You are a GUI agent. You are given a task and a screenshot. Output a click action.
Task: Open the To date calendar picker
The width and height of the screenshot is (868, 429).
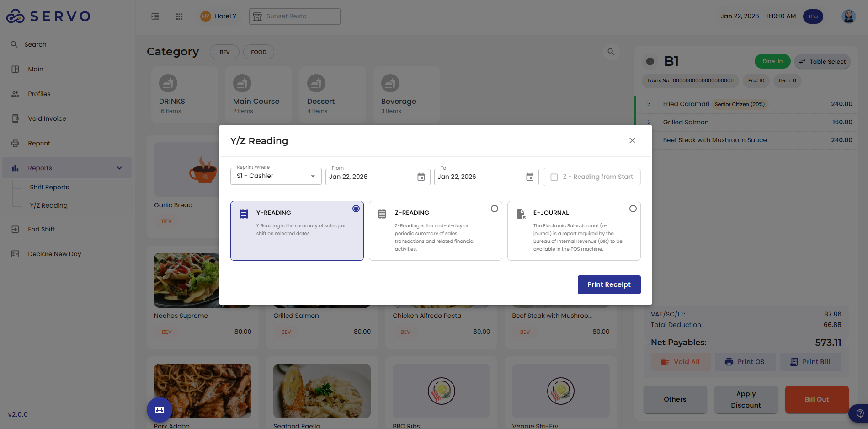click(530, 177)
